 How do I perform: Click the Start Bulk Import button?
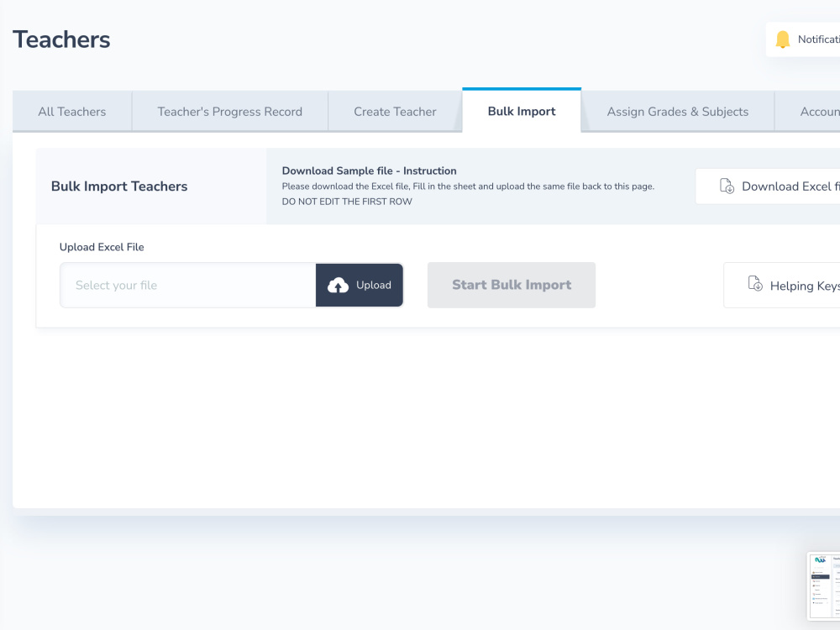click(x=511, y=285)
